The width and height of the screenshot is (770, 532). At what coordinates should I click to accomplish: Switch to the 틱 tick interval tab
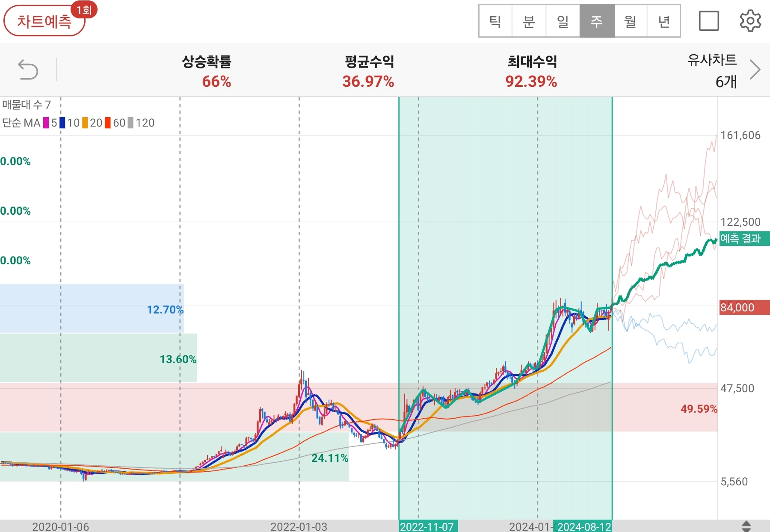(495, 21)
